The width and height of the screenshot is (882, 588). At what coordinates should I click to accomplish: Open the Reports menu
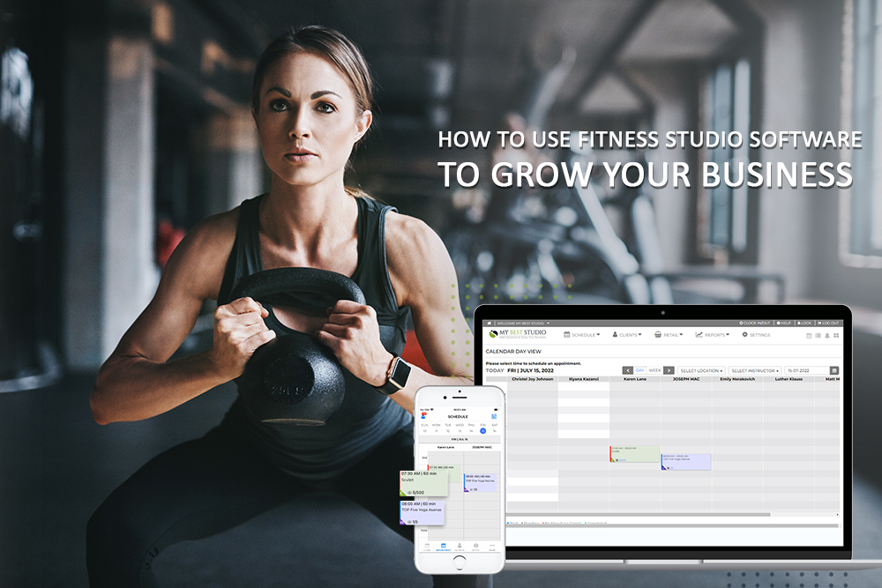(x=712, y=334)
